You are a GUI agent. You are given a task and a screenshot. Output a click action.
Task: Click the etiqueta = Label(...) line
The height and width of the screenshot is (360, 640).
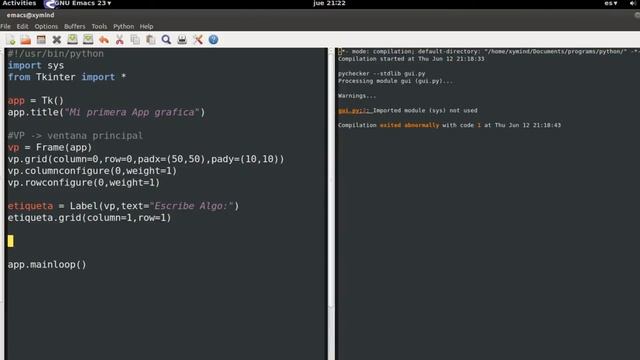[123, 206]
